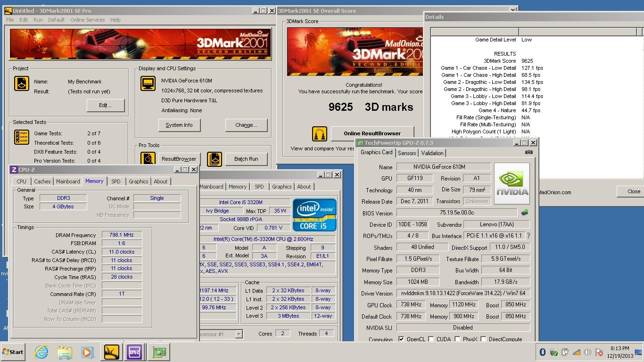Viewport: 644px width, 362px height.
Task: Open the Run menu in 3DMark
Action: [38, 20]
